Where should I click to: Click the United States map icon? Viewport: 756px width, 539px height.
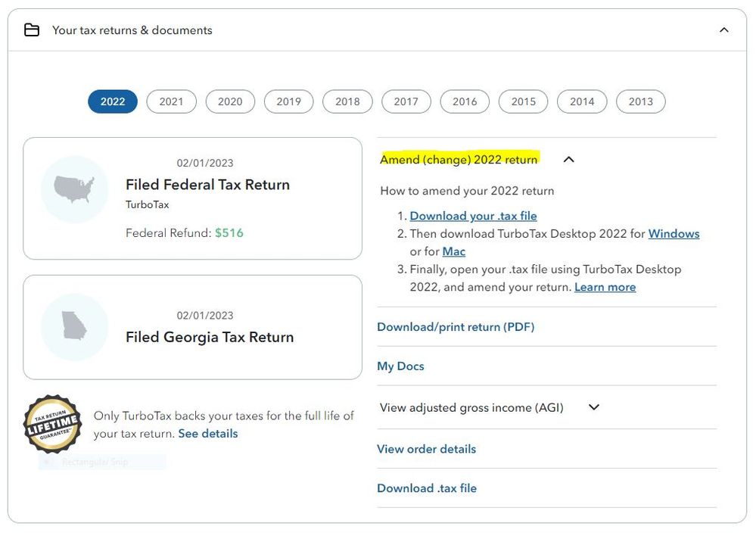(x=74, y=189)
